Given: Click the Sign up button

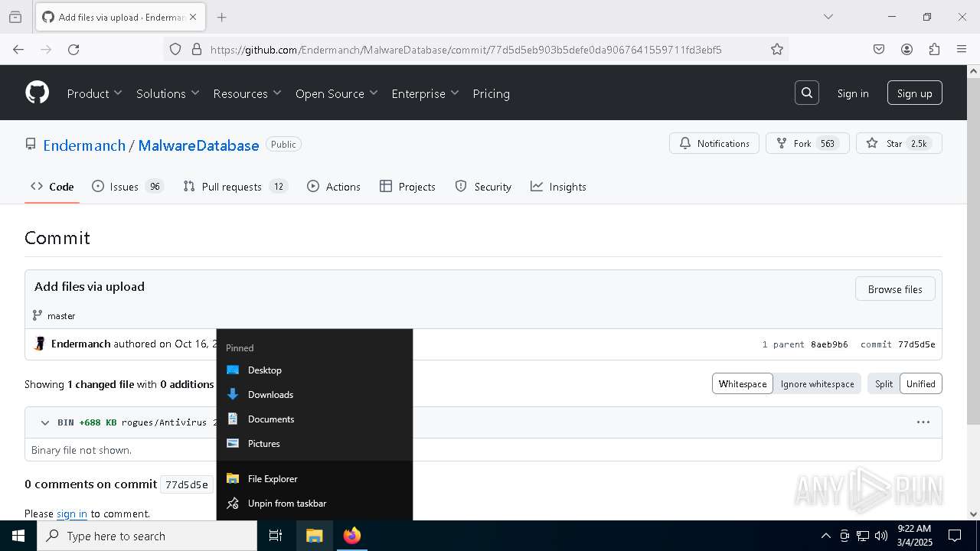Looking at the screenshot, I should (914, 93).
